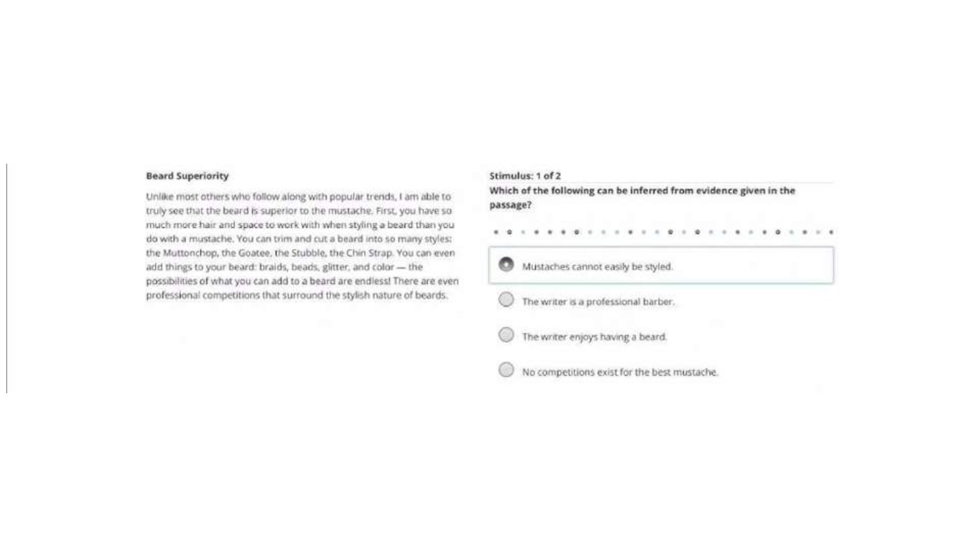The height and width of the screenshot is (551, 980).
Task: Click the answer text 'Mustaches cannot easily be styled.'
Action: [x=597, y=266]
